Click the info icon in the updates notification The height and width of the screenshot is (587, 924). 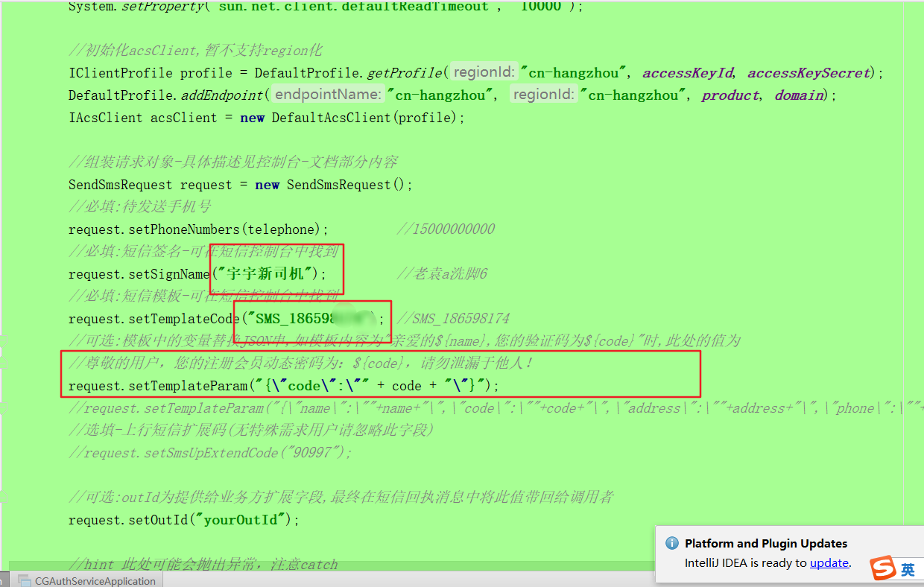(x=671, y=544)
